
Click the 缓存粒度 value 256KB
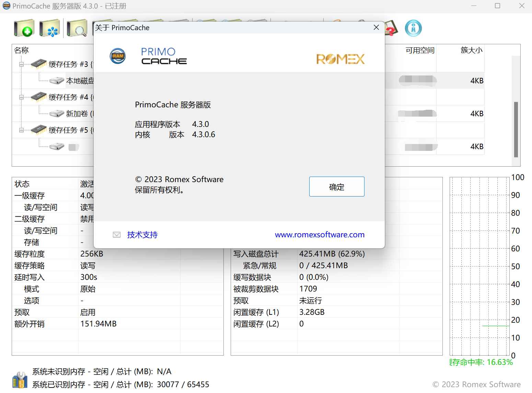(x=92, y=254)
